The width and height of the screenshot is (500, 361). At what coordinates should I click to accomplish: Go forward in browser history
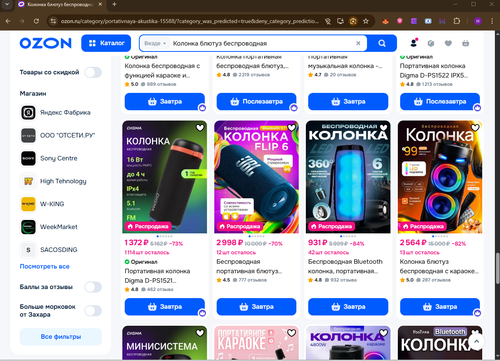point(22,21)
